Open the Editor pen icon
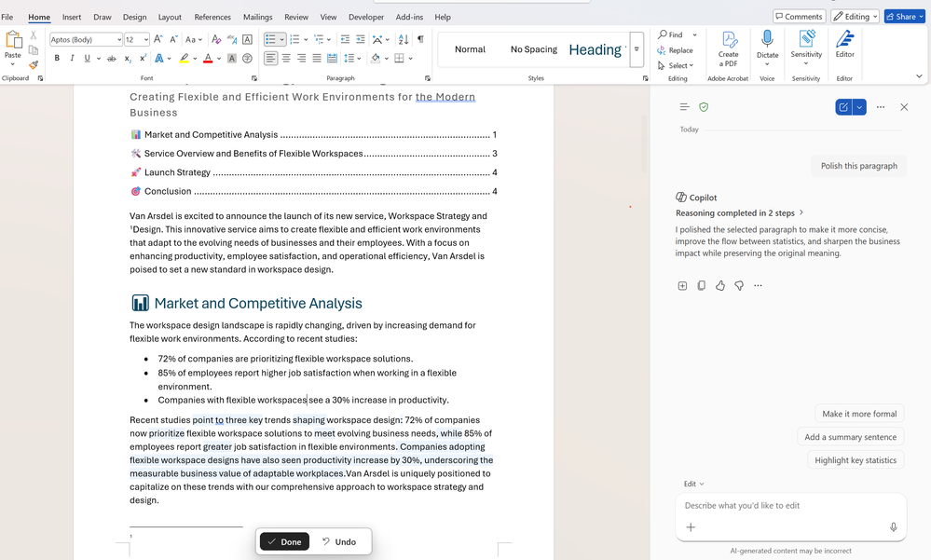Screen dimensions: 931x560 (845, 39)
